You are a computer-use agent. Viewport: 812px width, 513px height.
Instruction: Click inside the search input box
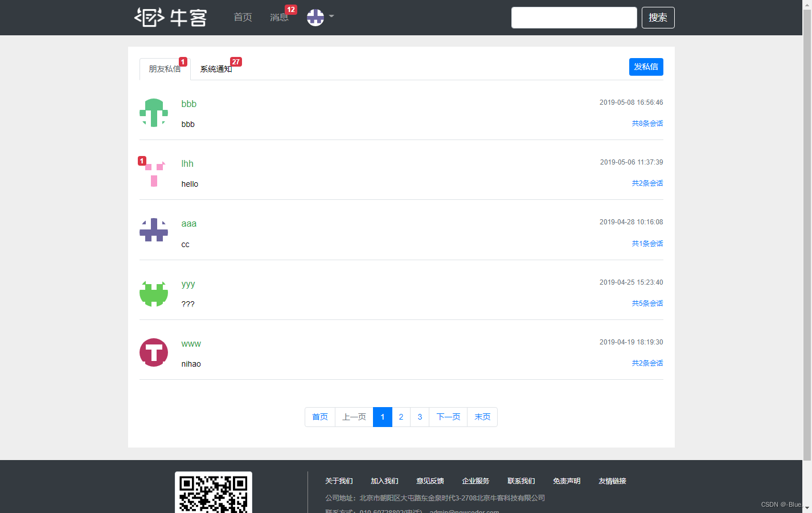click(x=573, y=18)
